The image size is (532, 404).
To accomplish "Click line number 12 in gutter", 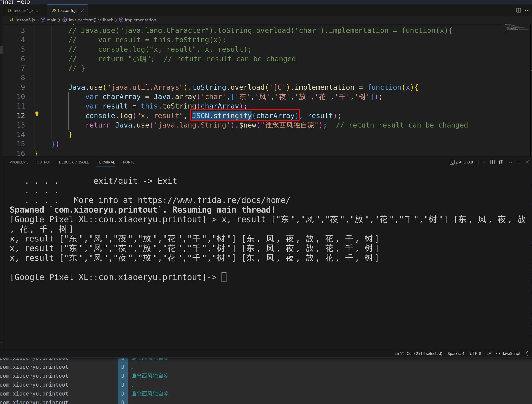I will pos(21,116).
